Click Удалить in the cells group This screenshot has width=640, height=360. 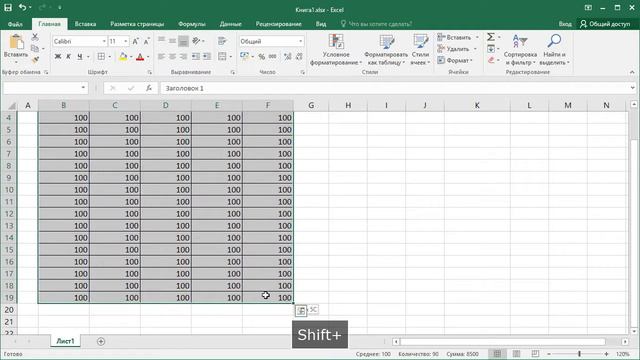(x=457, y=49)
